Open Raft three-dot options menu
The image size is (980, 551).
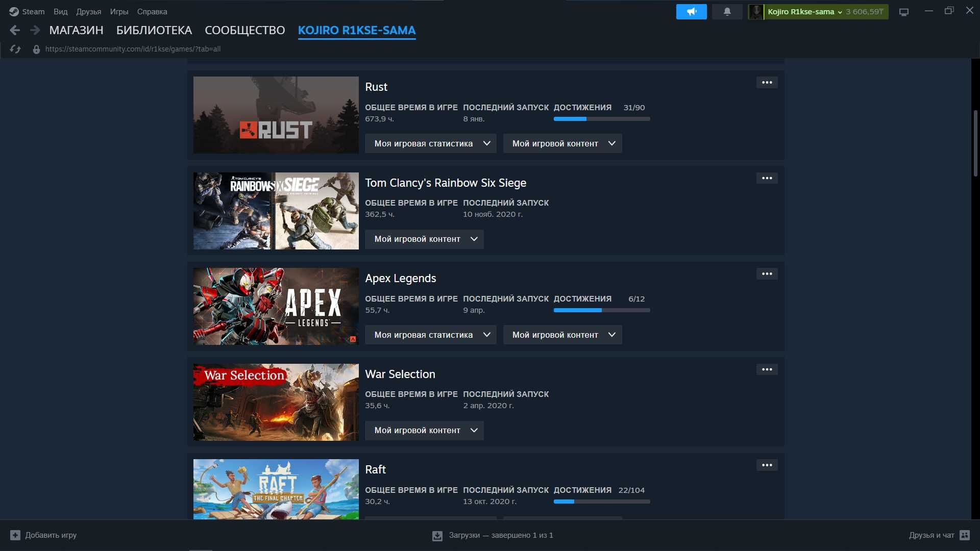click(x=767, y=465)
